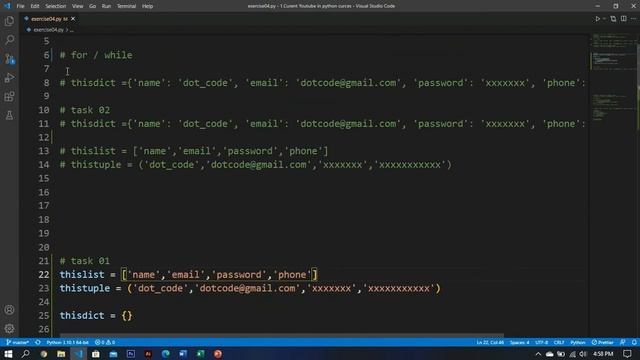
Task: Open the Manage gear icon
Action: pos(9,328)
